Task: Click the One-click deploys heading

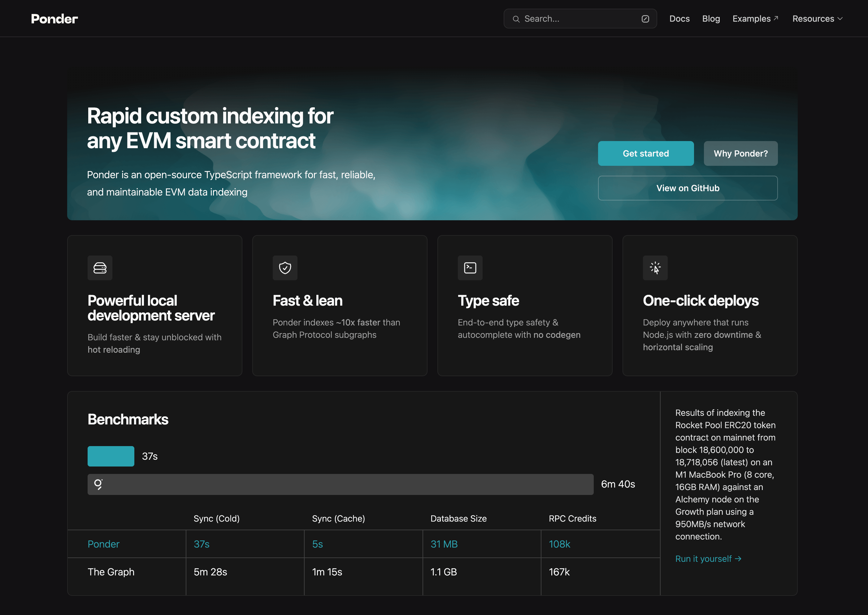Action: [701, 301]
